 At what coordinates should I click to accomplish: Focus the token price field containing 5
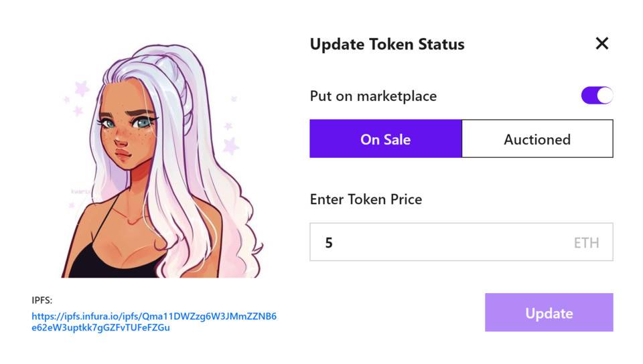pyautogui.click(x=435, y=242)
